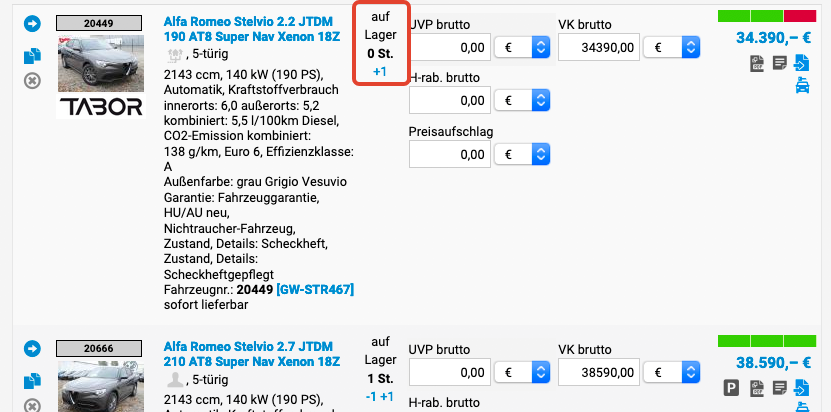Click the parking P icon for the 38.590 € listing
The image size is (831, 412).
(732, 388)
